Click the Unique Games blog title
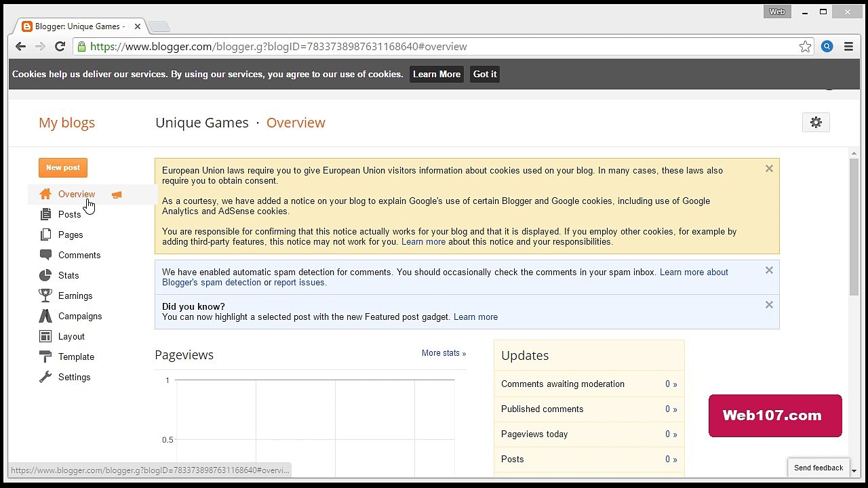Viewport: 868px width, 488px height. 202,123
